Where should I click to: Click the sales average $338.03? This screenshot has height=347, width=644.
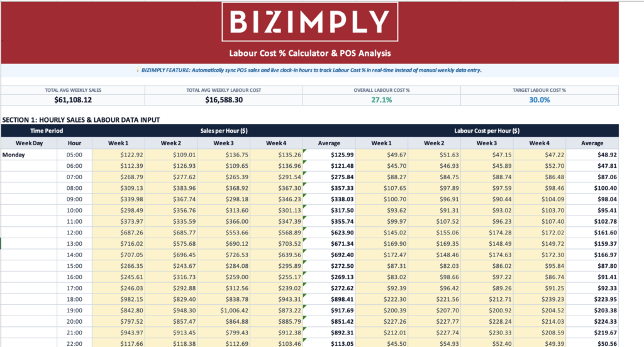pos(329,199)
